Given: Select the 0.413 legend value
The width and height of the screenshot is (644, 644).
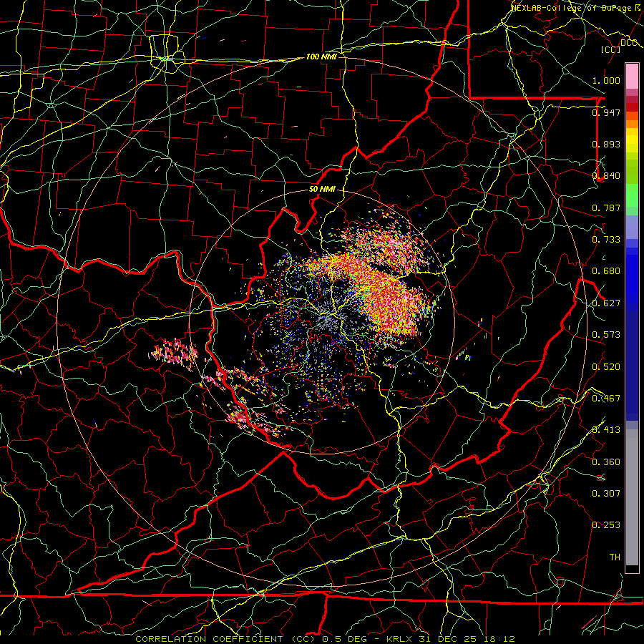Looking at the screenshot, I should pos(606,430).
